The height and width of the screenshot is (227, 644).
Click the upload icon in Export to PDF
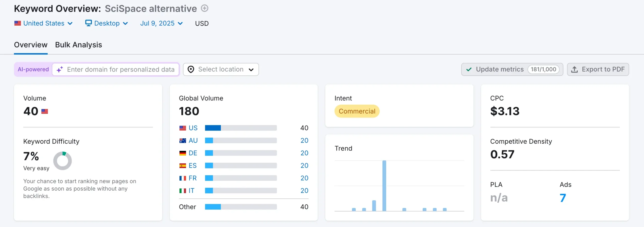coord(575,69)
